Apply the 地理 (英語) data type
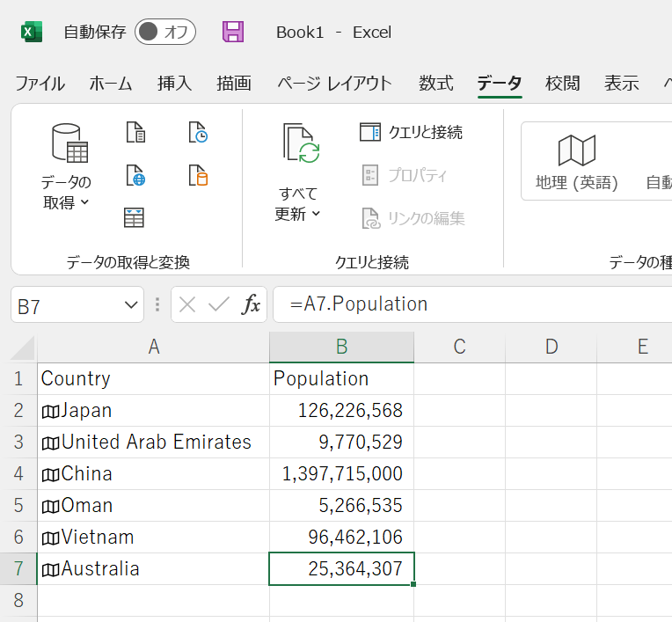 point(577,162)
